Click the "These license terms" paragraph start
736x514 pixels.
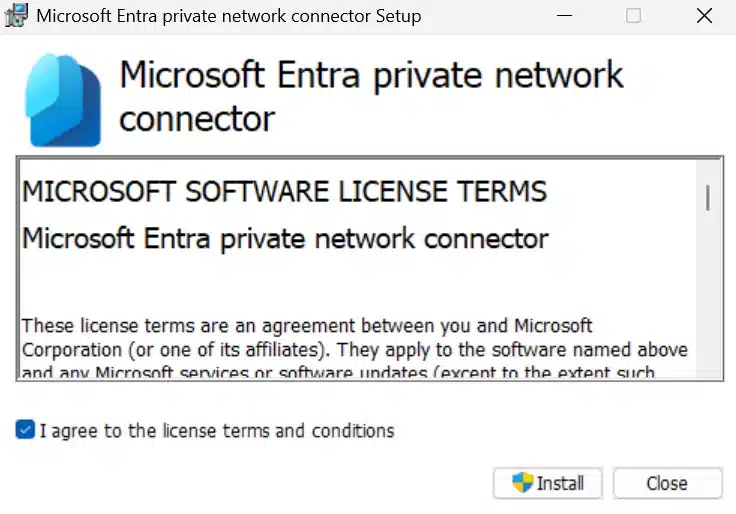tap(90, 326)
